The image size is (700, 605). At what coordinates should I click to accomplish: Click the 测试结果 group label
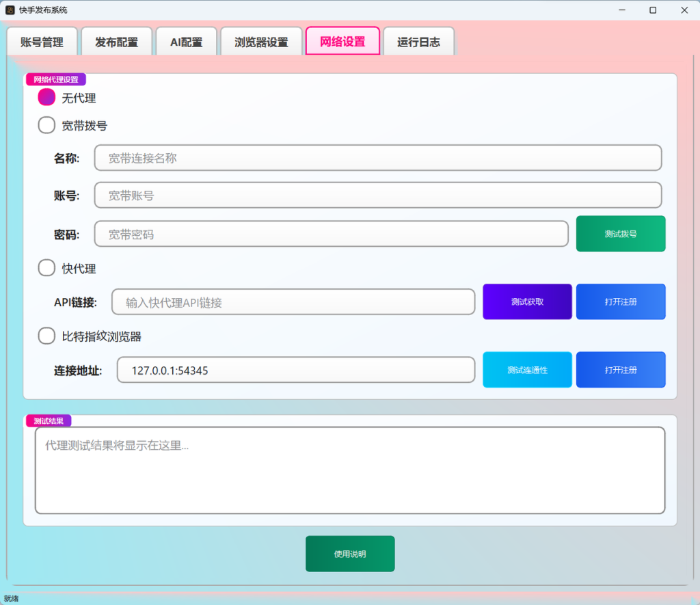(49, 421)
